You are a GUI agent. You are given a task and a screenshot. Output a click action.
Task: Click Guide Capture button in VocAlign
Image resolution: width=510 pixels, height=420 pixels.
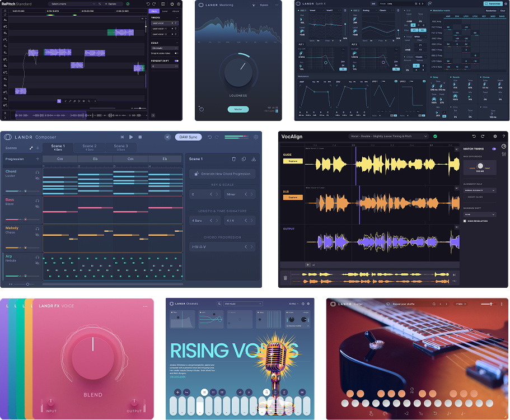click(293, 161)
